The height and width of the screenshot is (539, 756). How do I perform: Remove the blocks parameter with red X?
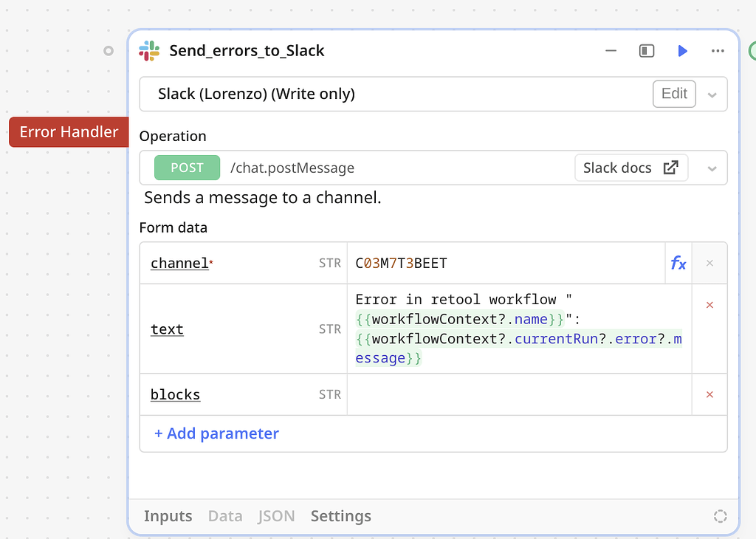(709, 395)
